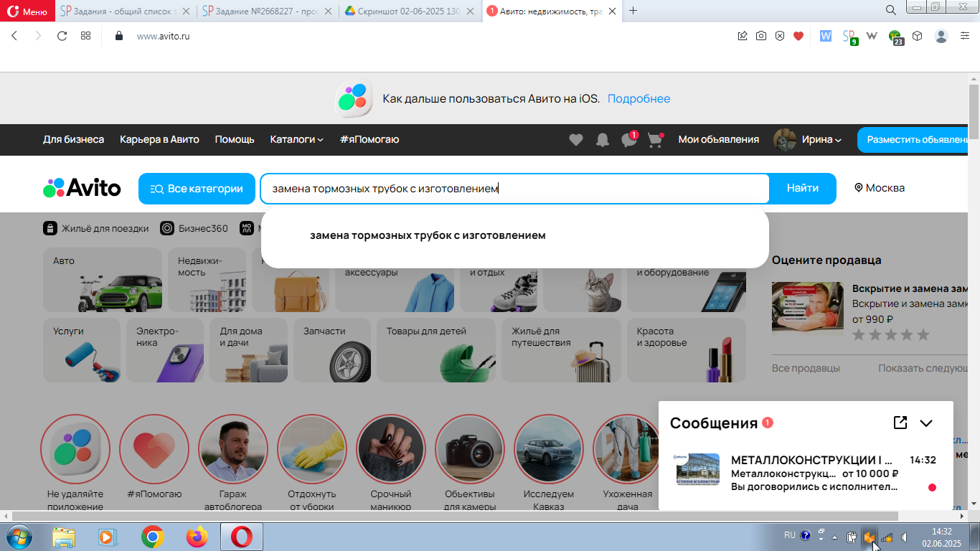Switch to the Задание №2668227 tab
Image resolution: width=980 pixels, height=551 pixels.
[x=267, y=11]
